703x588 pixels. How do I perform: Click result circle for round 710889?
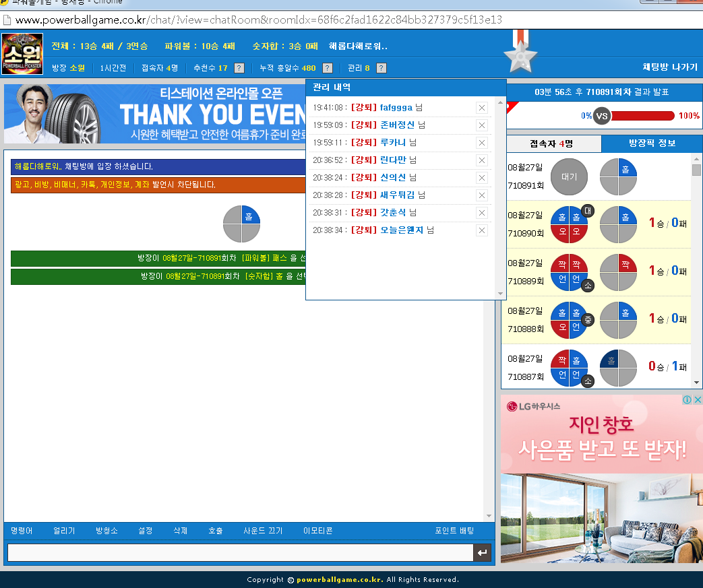click(569, 273)
